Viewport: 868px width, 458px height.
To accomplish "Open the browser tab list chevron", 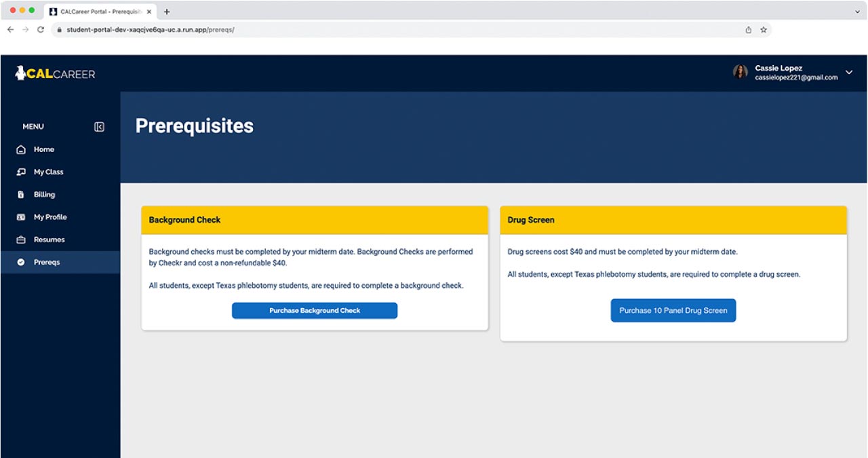I will (857, 12).
